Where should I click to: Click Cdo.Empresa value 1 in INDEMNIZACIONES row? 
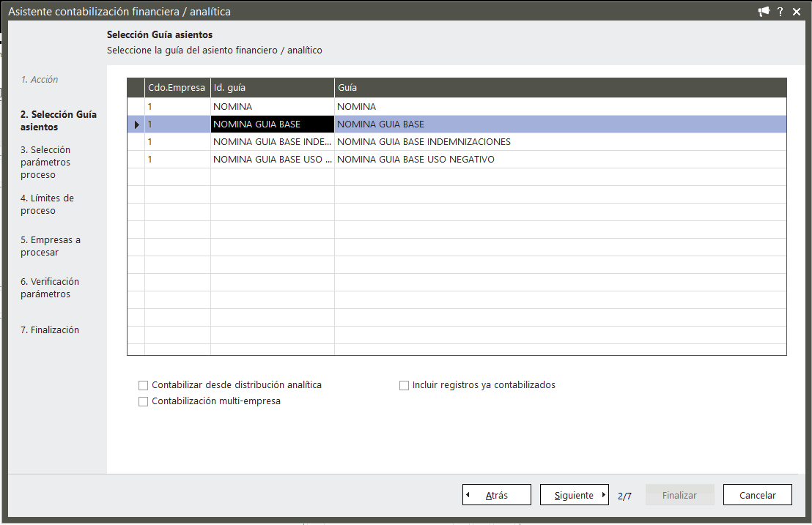click(177, 142)
